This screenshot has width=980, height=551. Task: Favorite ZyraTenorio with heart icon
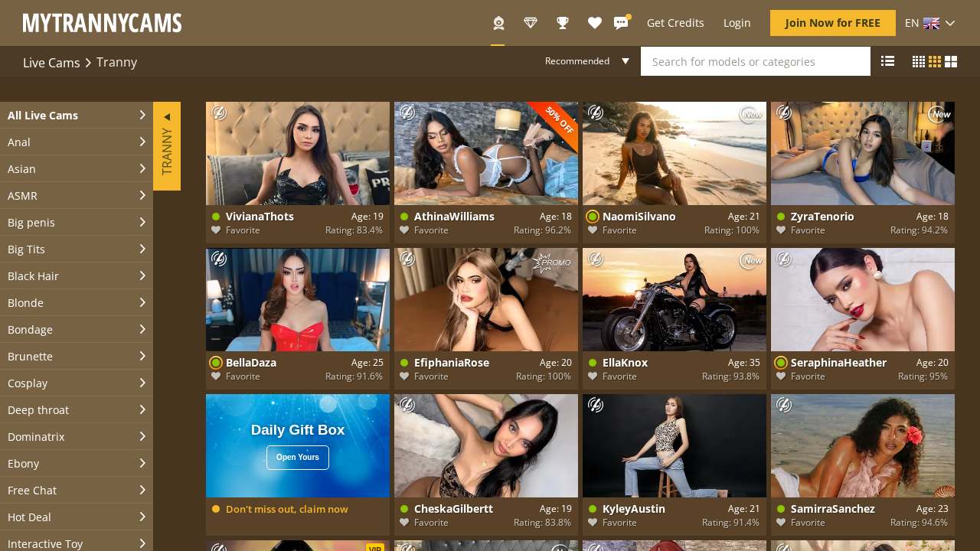click(781, 230)
